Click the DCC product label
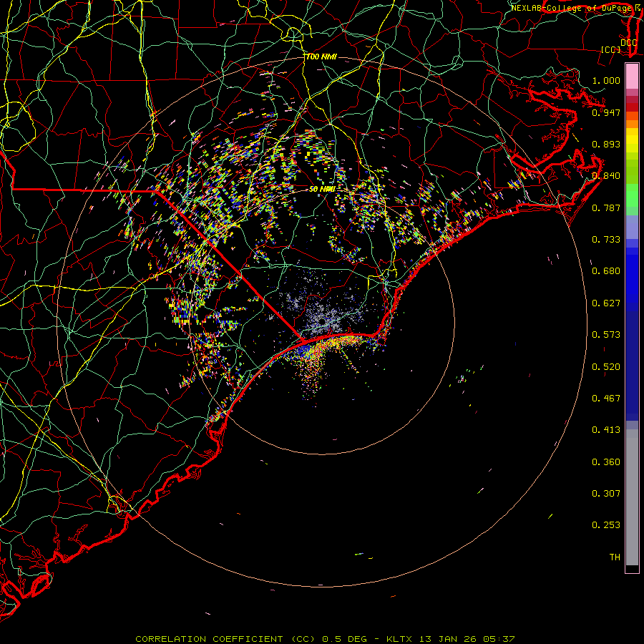Image resolution: width=644 pixels, height=644 pixels. click(628, 42)
